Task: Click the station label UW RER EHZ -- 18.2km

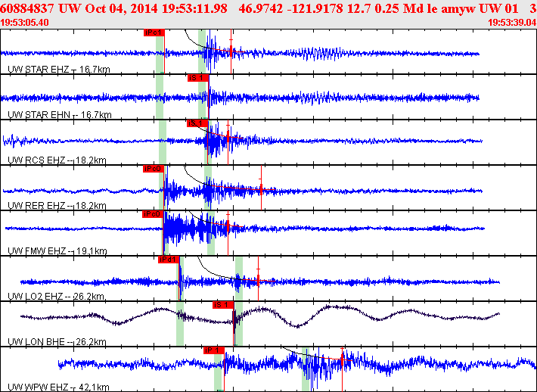Action: [57, 205]
